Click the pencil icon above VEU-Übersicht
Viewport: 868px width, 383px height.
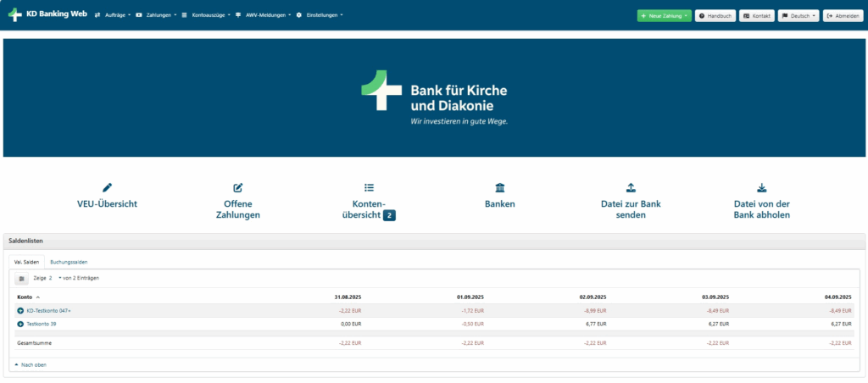[108, 187]
